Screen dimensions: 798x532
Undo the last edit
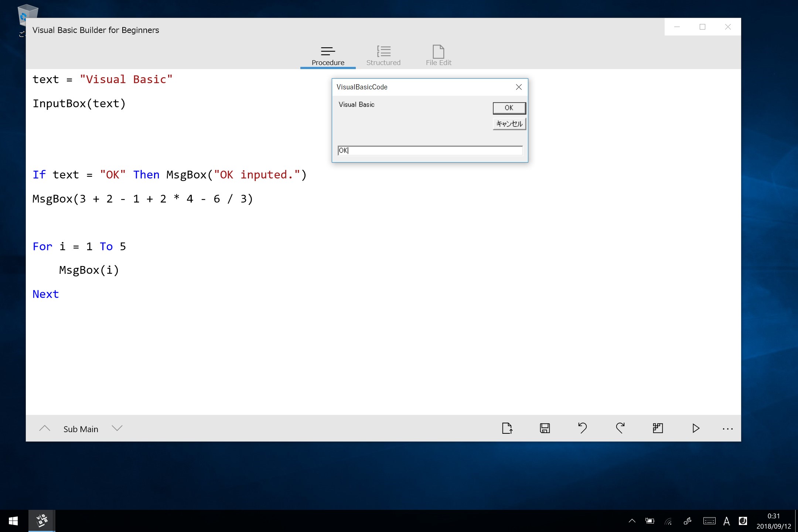[583, 428]
